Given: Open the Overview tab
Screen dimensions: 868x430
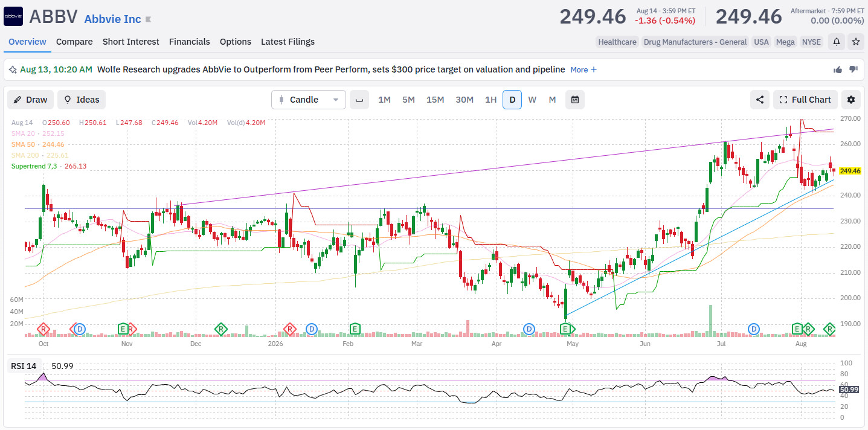Looking at the screenshot, I should [27, 42].
